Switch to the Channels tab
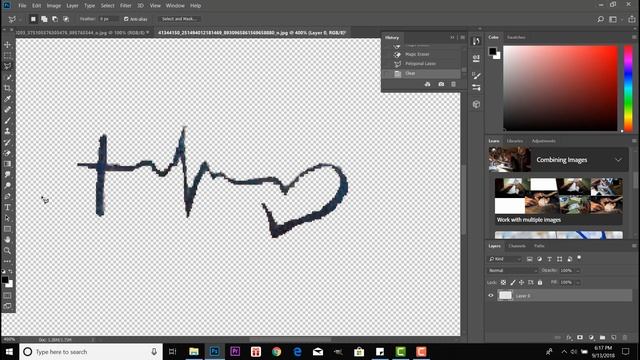The height and width of the screenshot is (360, 640). point(517,246)
